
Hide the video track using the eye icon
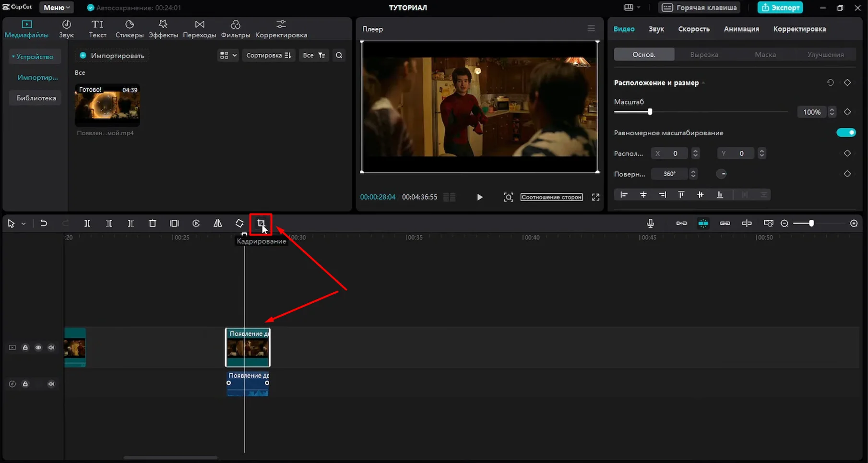point(38,348)
